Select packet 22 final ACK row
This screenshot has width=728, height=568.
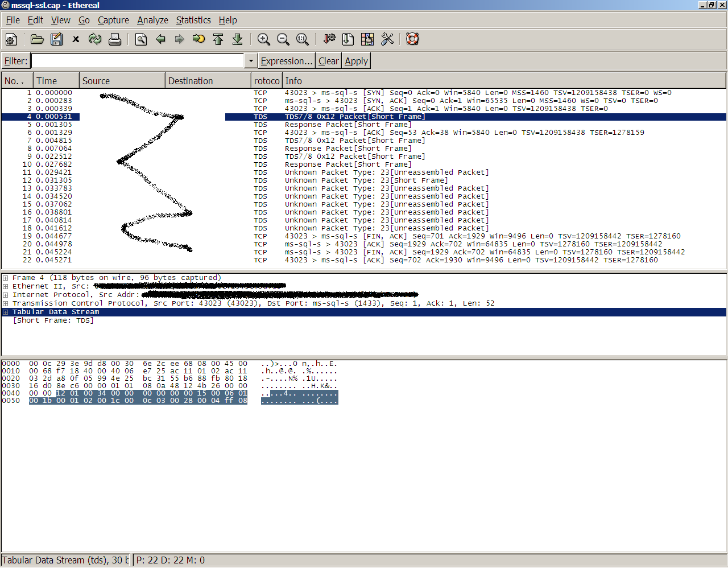point(364,260)
